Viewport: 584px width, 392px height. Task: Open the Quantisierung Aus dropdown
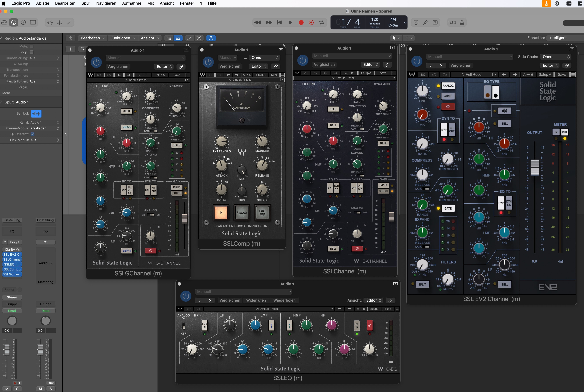tap(44, 58)
